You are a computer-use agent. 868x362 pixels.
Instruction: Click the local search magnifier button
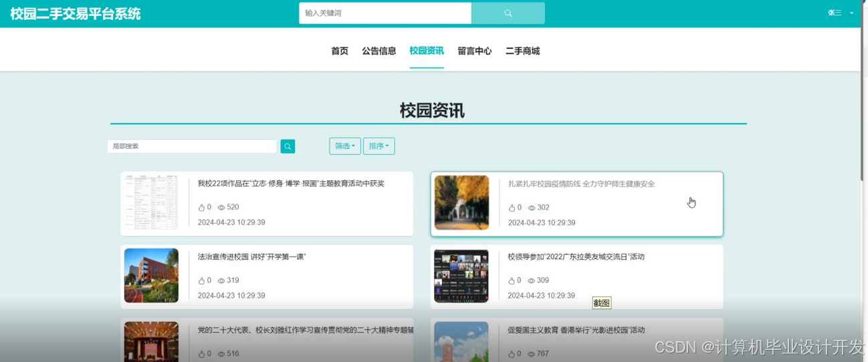(x=288, y=146)
